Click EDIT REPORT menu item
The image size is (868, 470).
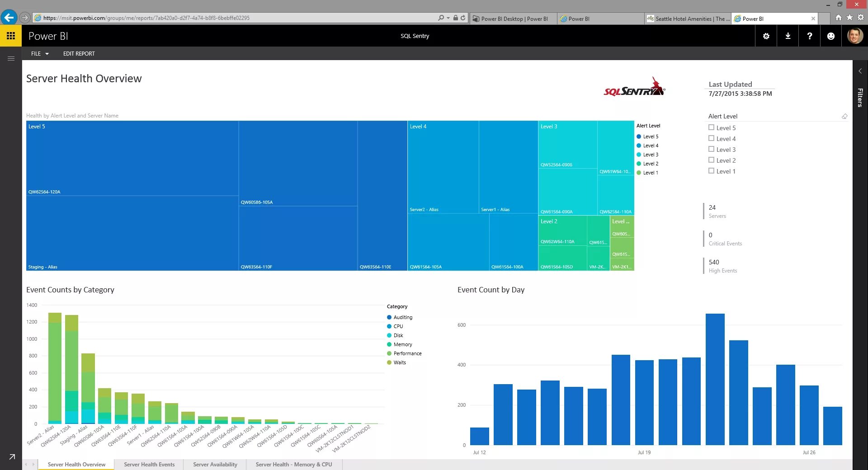(79, 53)
